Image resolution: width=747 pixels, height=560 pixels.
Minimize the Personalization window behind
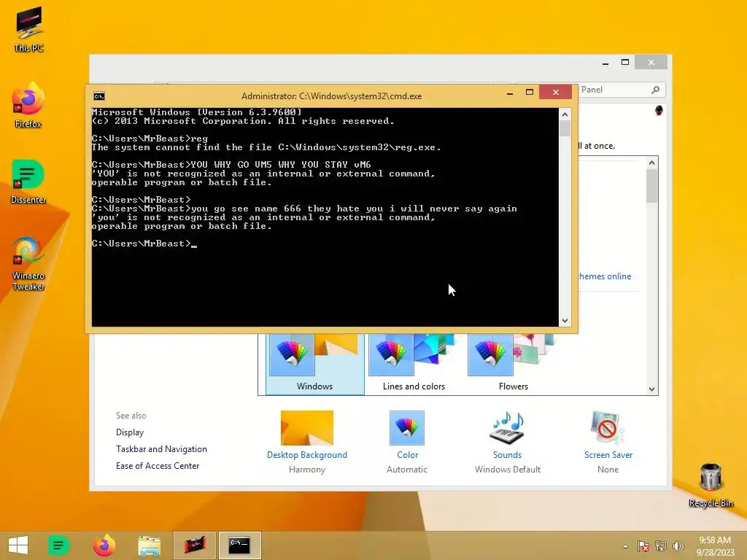coord(605,63)
